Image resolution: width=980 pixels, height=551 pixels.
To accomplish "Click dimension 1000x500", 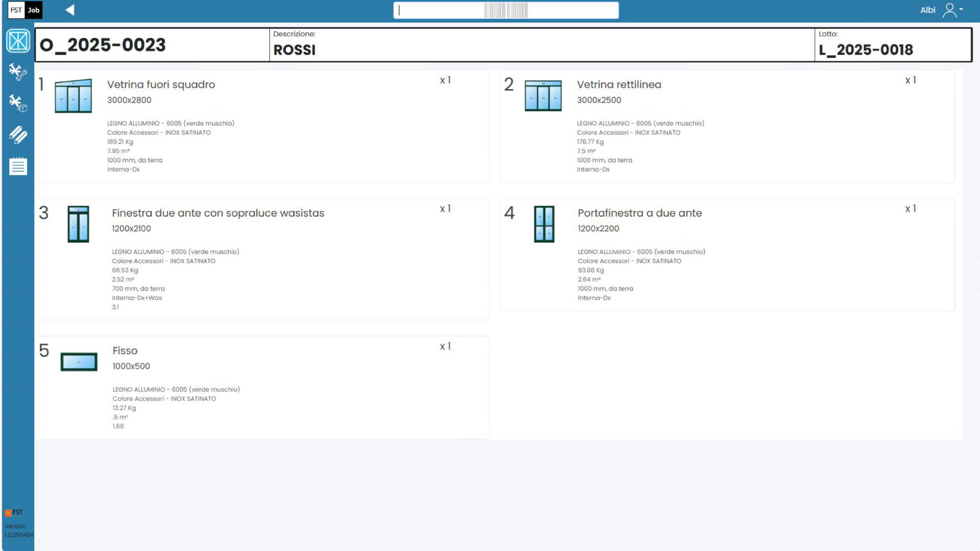I will 131,366.
